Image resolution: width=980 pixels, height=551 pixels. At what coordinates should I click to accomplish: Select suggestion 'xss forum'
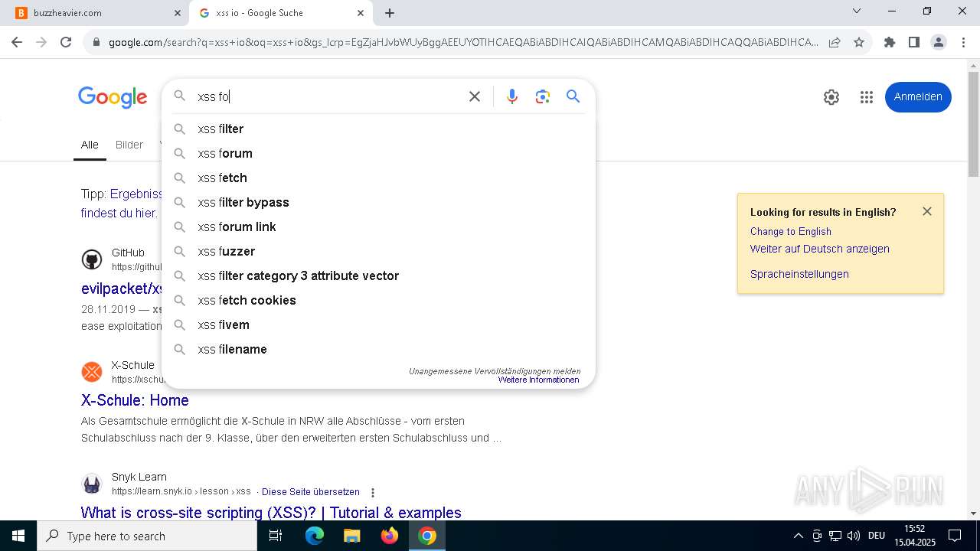point(379,153)
